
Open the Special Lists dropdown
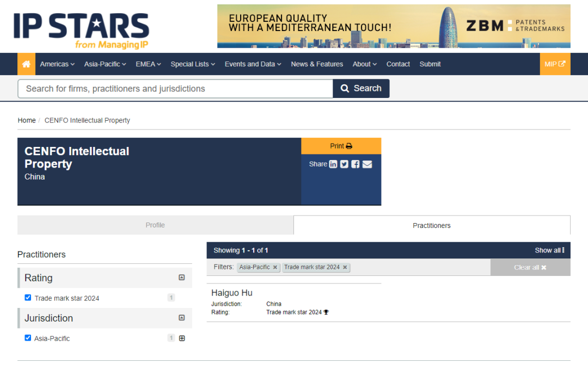[193, 64]
